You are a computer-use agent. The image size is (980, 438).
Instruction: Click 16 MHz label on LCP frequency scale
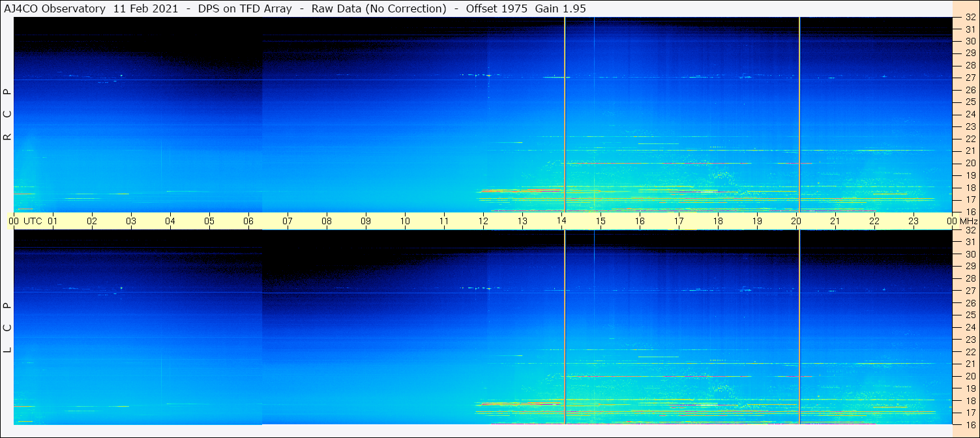tap(970, 424)
